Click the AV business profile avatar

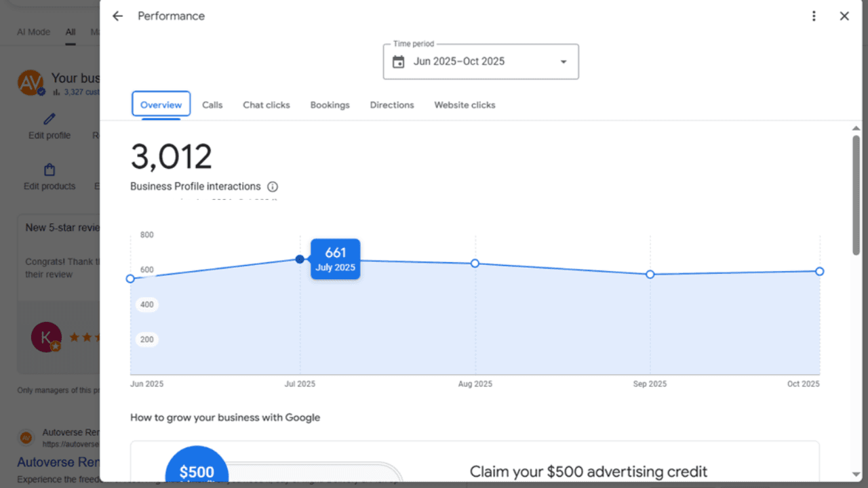[31, 83]
